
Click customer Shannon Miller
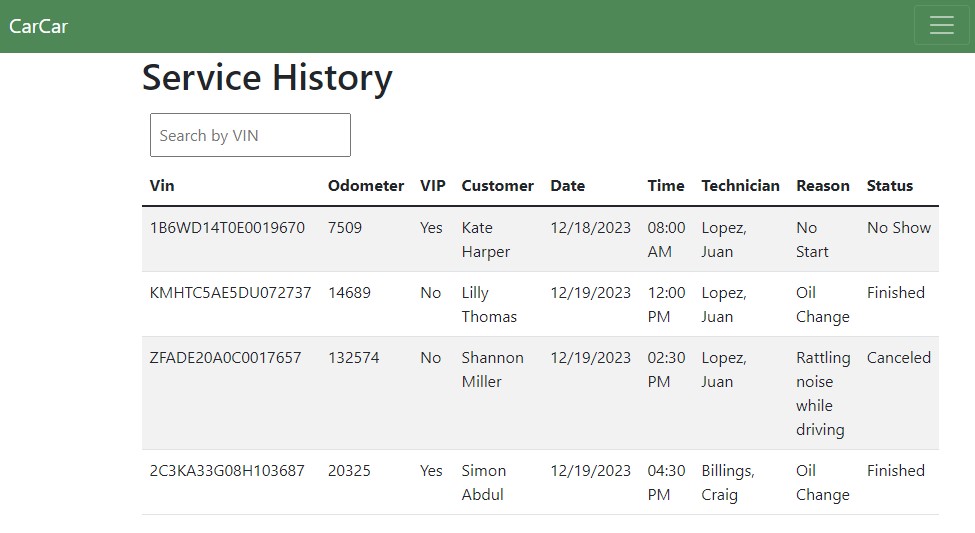(492, 370)
